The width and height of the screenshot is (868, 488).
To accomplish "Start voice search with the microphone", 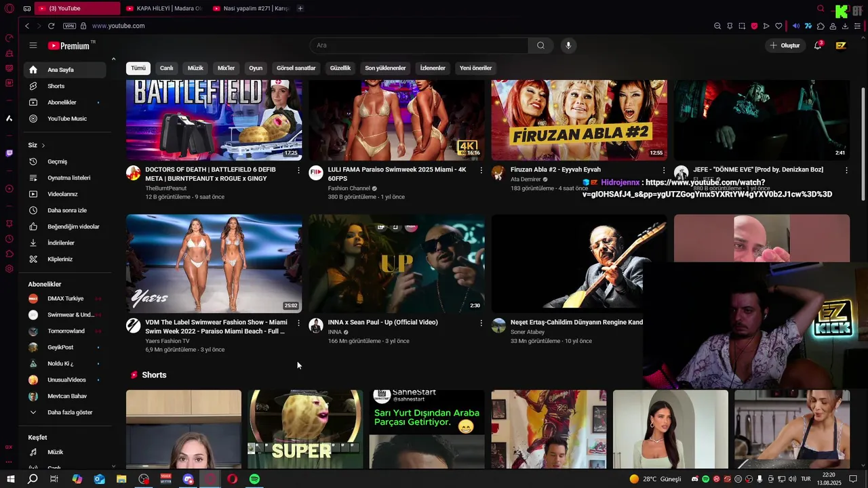I will coord(568,45).
